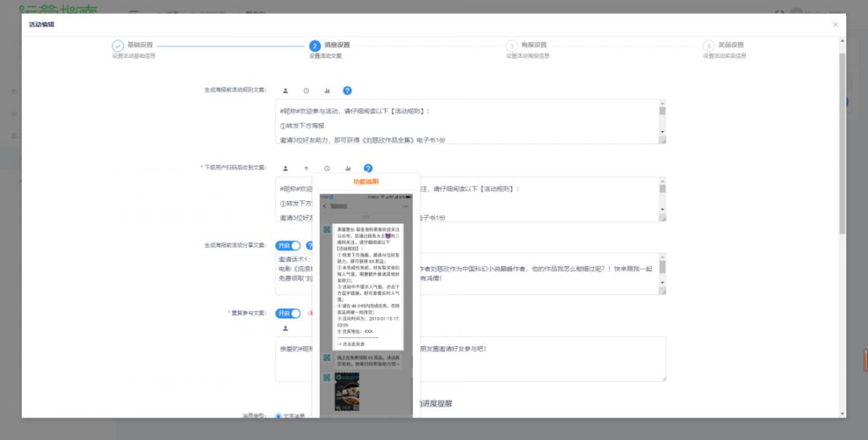Go to 奖品设置 step

pyautogui.click(x=708, y=47)
